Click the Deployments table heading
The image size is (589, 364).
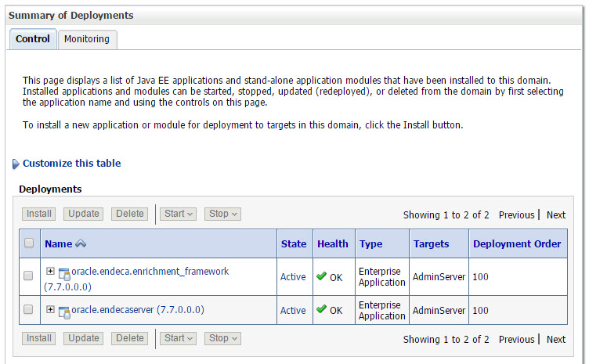50,189
